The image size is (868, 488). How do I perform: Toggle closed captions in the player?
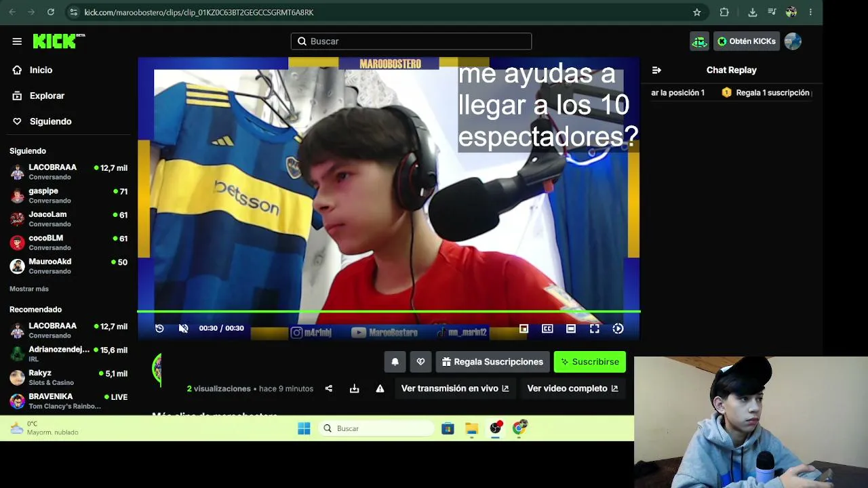[547, 329]
